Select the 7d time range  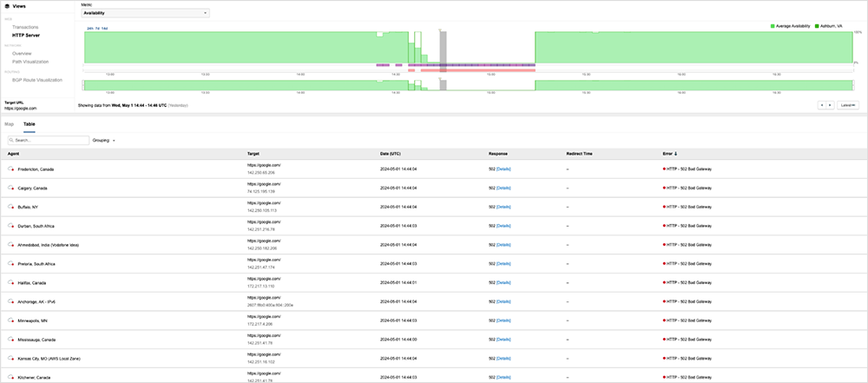(97, 29)
